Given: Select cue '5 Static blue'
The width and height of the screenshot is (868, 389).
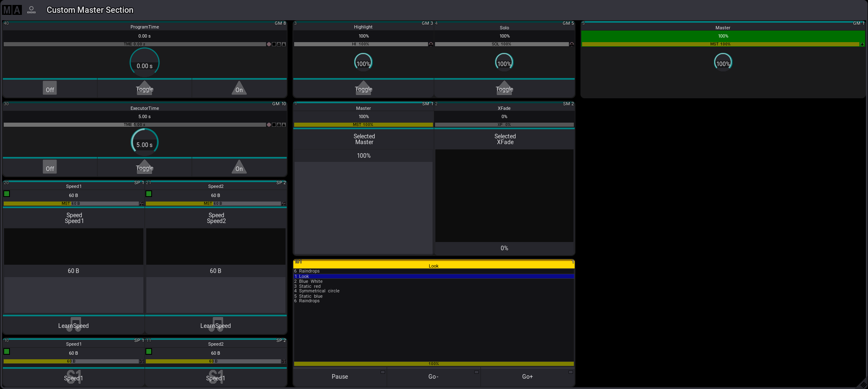Looking at the screenshot, I should [434, 296].
